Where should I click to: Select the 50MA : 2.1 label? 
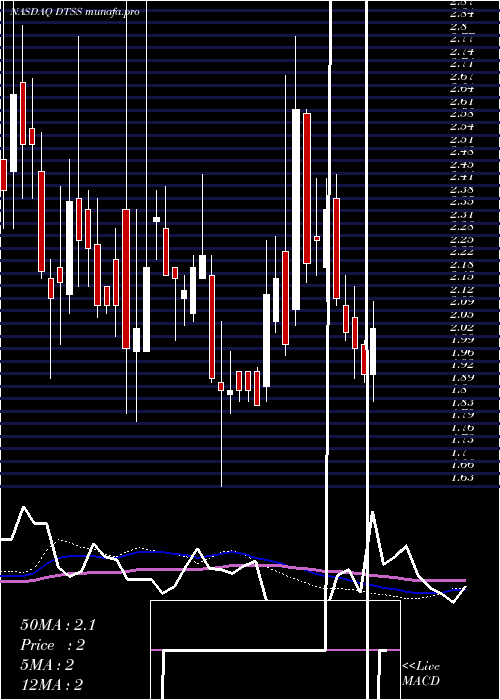(58, 625)
